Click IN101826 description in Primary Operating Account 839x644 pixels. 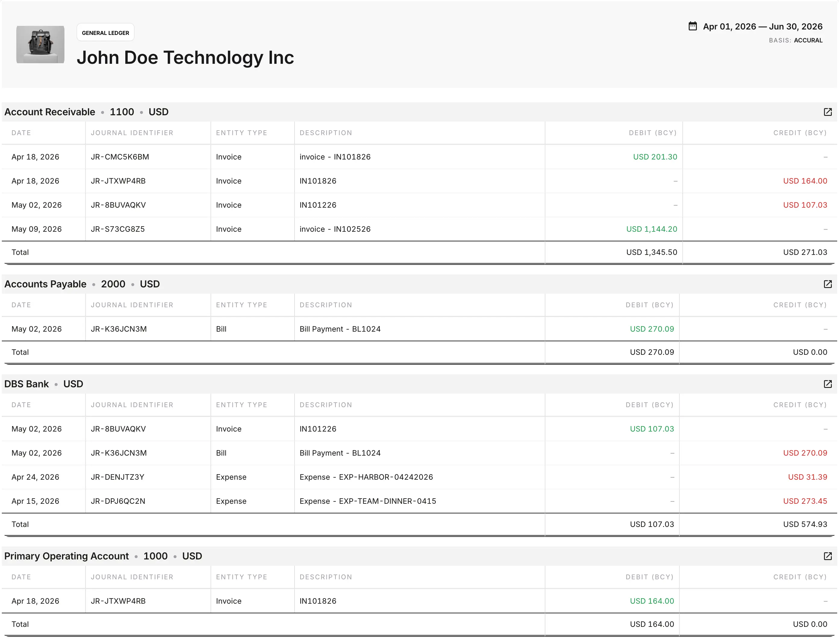(x=318, y=601)
